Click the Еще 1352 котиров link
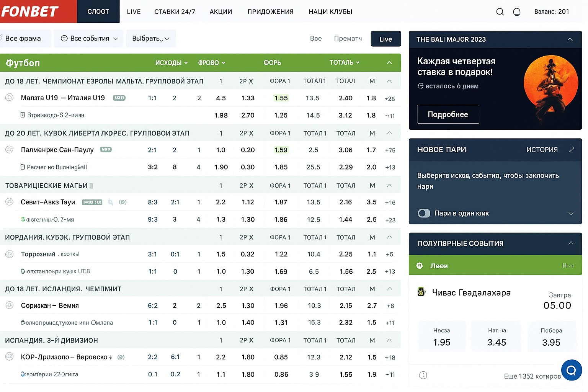The image size is (588, 392). 532,376
